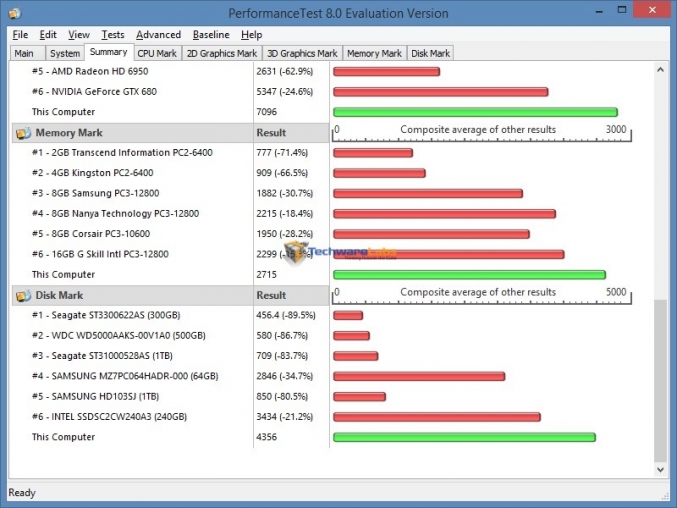Screen dimensions: 677x508
Task: Click the 5347 (-24.6%) result value
Action: tap(285, 92)
